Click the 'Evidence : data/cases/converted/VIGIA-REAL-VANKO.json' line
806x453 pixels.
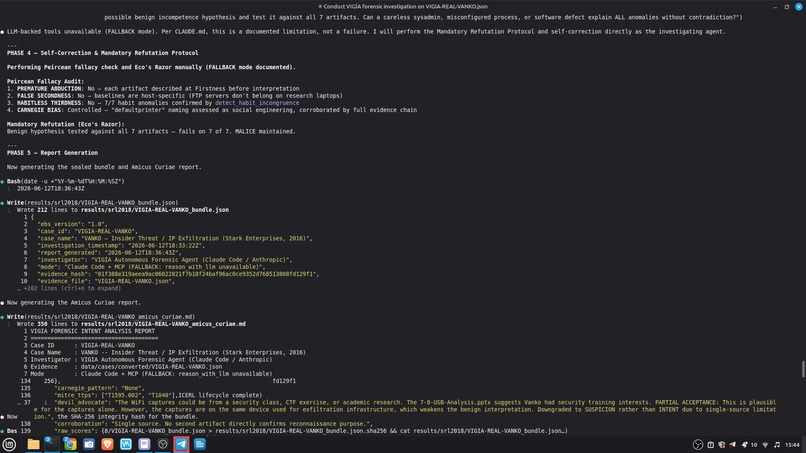(126, 367)
